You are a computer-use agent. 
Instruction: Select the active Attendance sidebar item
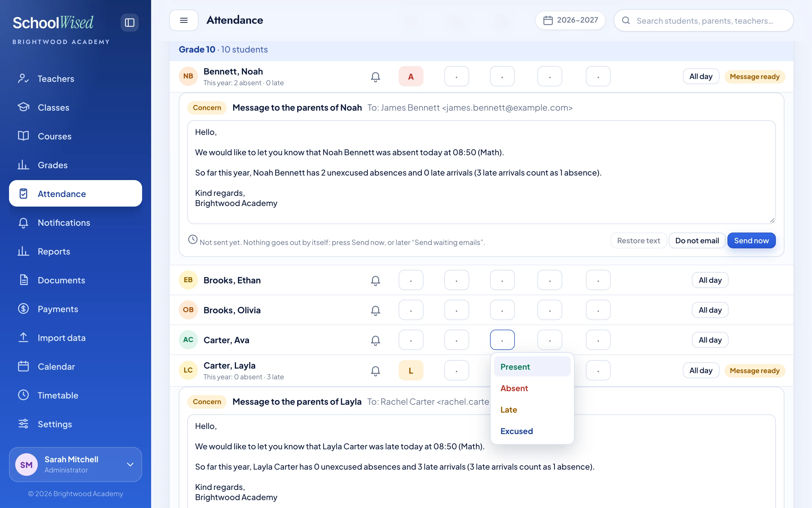76,194
